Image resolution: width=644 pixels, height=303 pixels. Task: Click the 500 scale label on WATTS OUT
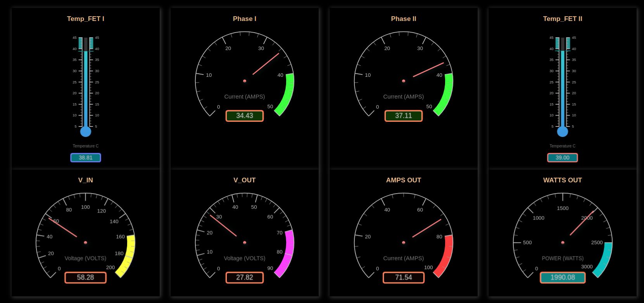528,242
